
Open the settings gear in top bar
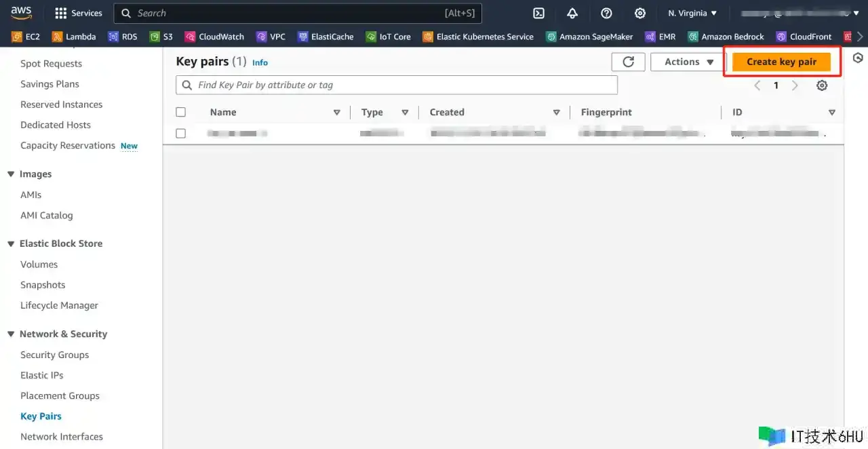(x=639, y=14)
